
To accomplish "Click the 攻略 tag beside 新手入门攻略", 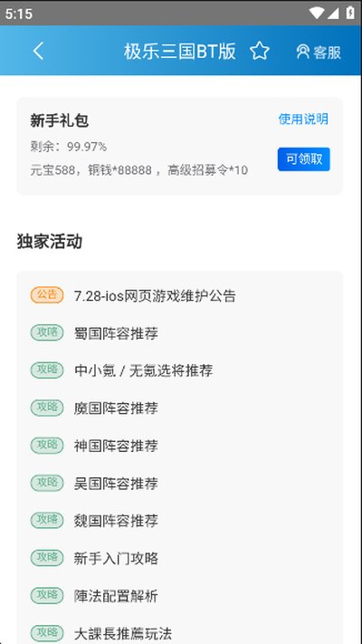I will [47, 557].
